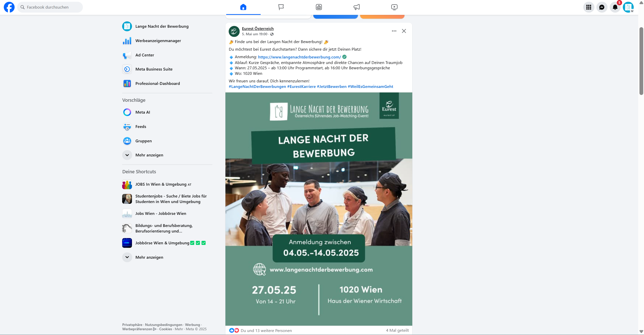This screenshot has width=644, height=335.
Task: Open the Ad Center megaphone tab
Action: point(357,7)
